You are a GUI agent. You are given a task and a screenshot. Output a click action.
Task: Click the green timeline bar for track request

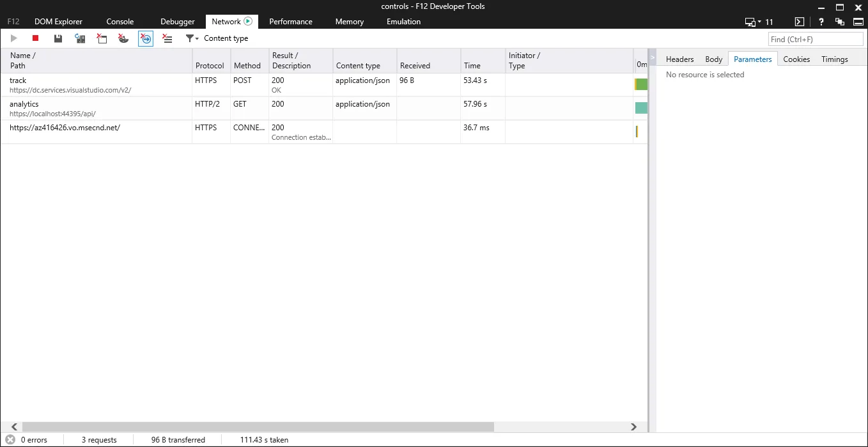(x=641, y=84)
